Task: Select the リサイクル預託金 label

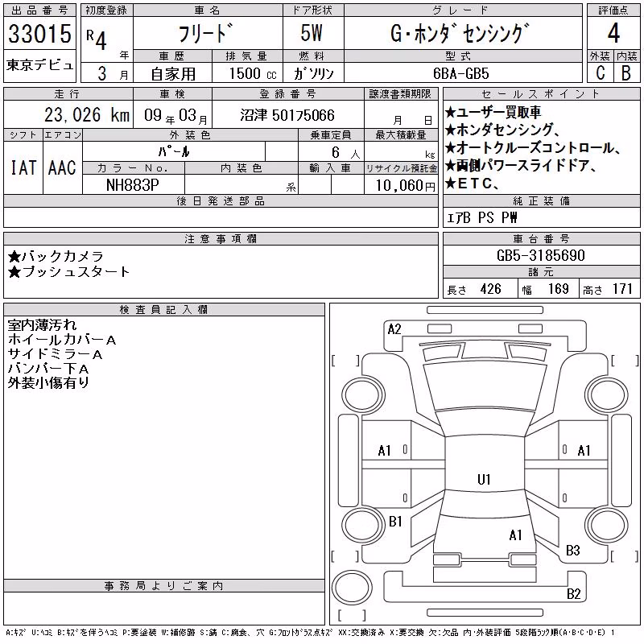Action: tap(401, 168)
